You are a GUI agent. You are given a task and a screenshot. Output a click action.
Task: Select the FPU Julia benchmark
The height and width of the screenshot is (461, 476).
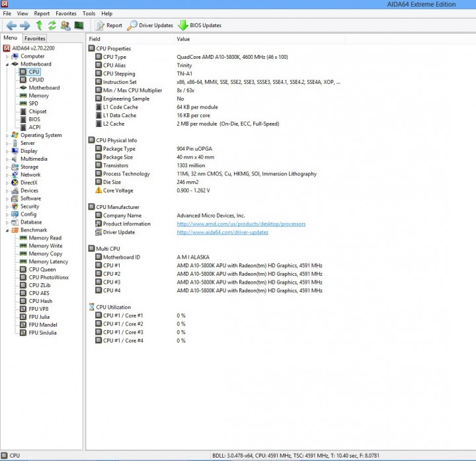pyautogui.click(x=35, y=317)
